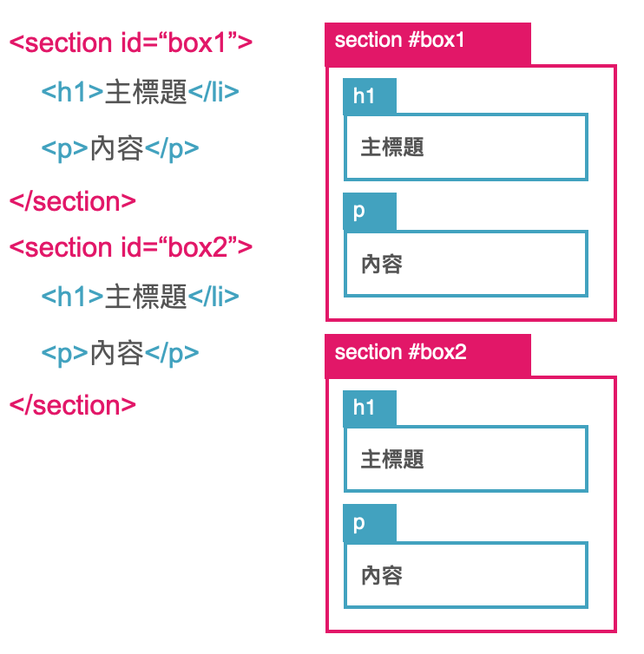Click the 內容 box in the box1 diagram
This screenshot has height=654, width=644.
[x=465, y=264]
